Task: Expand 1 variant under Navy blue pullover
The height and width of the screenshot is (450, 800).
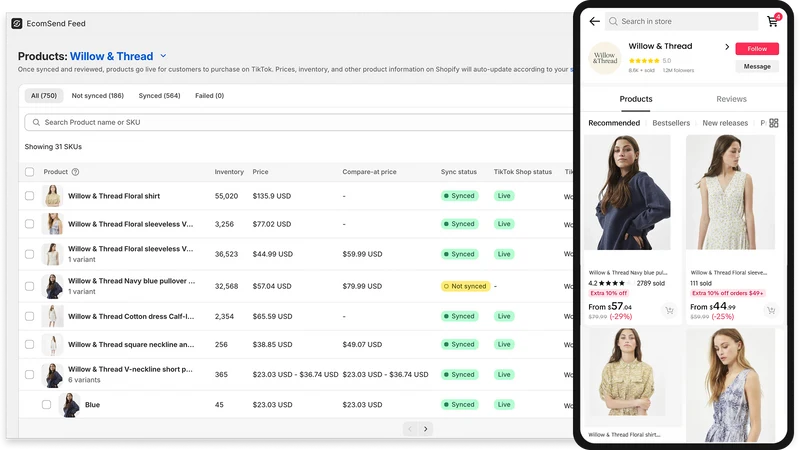Action: click(82, 292)
